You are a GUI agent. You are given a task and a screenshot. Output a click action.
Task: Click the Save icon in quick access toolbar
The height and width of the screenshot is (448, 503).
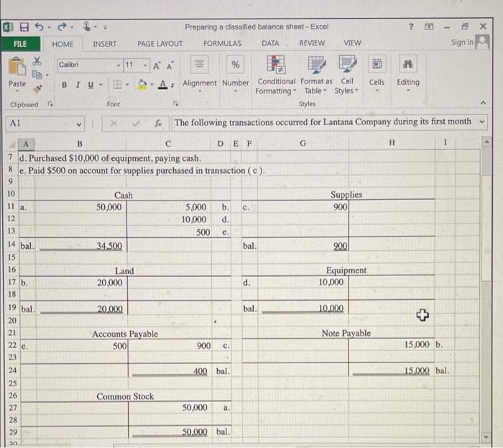[x=24, y=27]
